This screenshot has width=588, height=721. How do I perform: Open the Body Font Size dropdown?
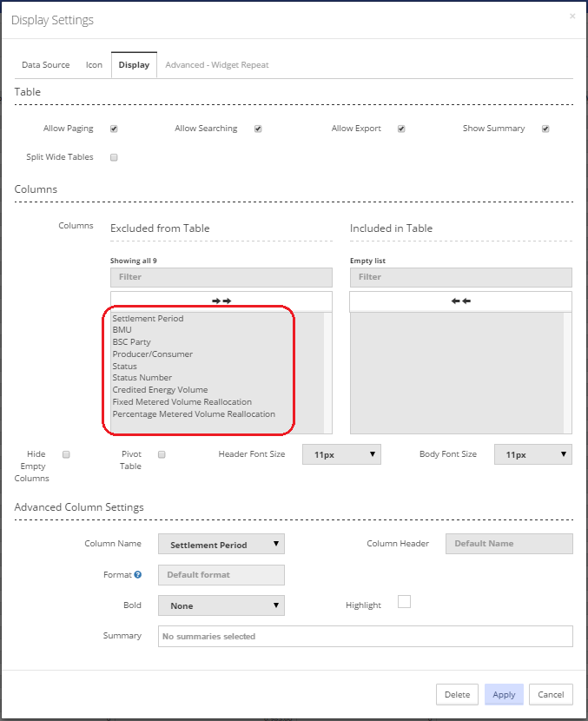[532, 454]
